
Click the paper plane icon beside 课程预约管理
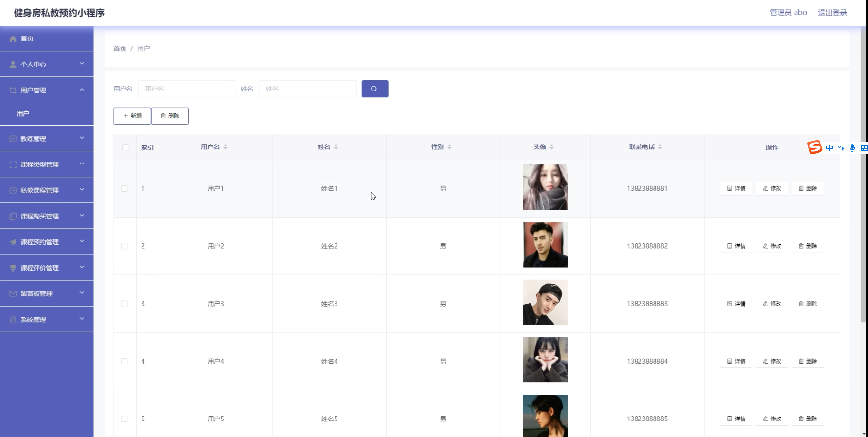pyautogui.click(x=13, y=242)
